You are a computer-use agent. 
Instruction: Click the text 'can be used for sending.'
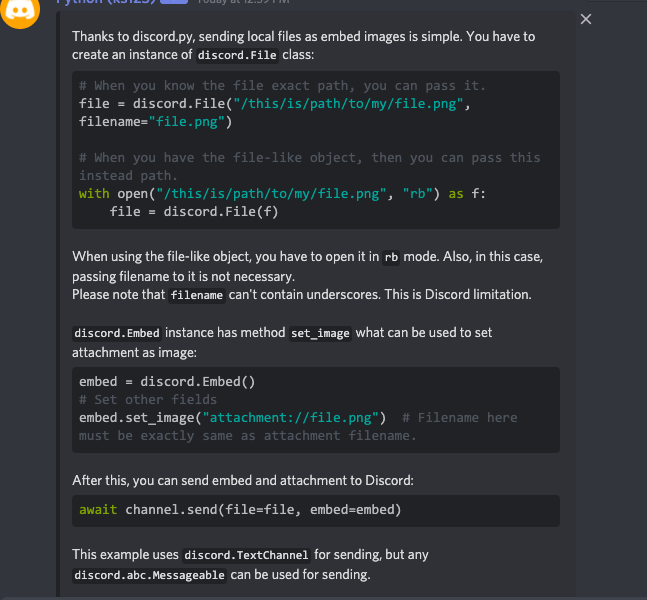coord(300,575)
